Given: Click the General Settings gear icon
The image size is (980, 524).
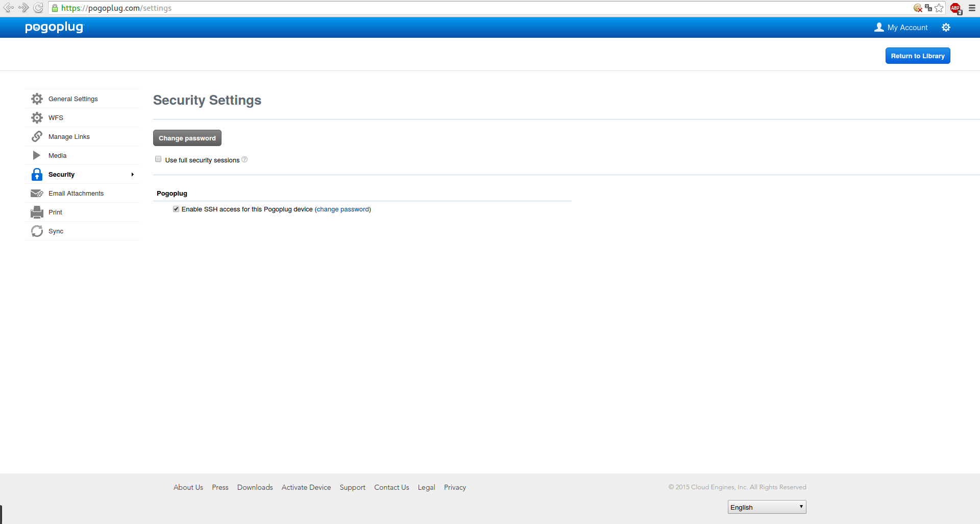Looking at the screenshot, I should (x=37, y=99).
